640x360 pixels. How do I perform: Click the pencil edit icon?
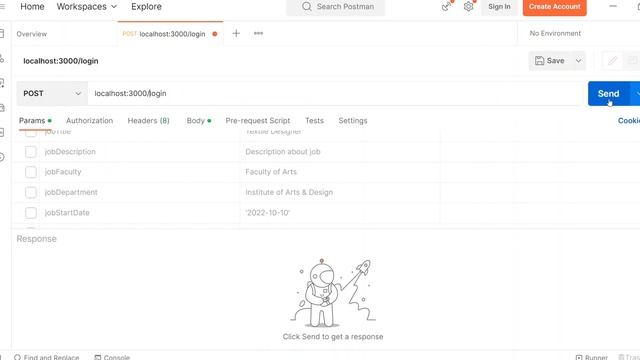point(612,61)
